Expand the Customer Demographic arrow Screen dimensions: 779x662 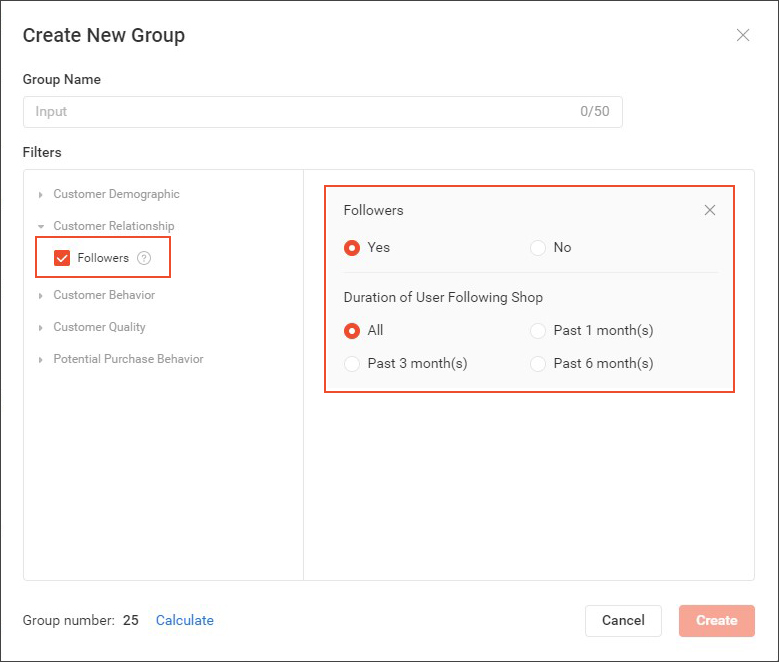click(41, 194)
